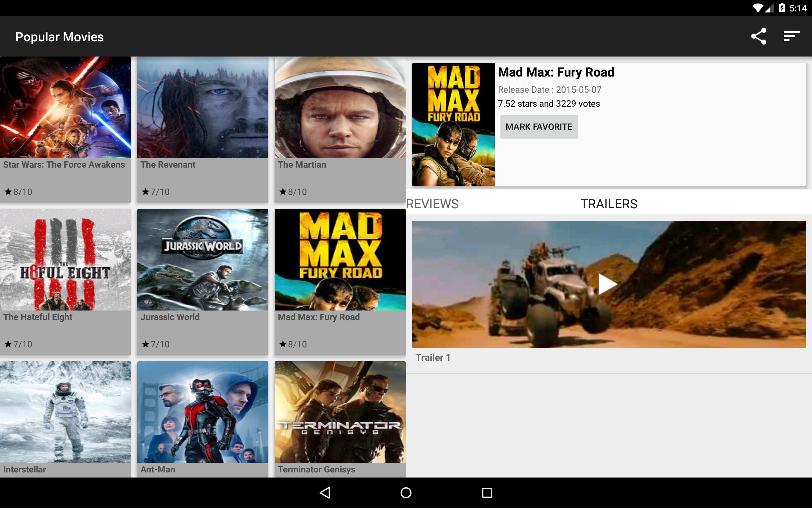This screenshot has width=812, height=508.
Task: Click the Terminator Genisys title text
Action: (x=317, y=469)
